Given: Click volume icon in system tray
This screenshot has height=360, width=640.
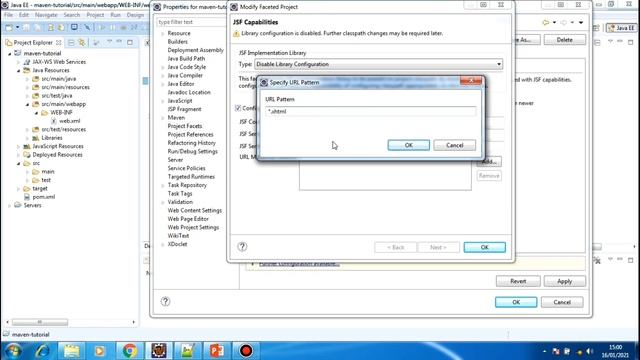Looking at the screenshot, I should click(x=589, y=351).
